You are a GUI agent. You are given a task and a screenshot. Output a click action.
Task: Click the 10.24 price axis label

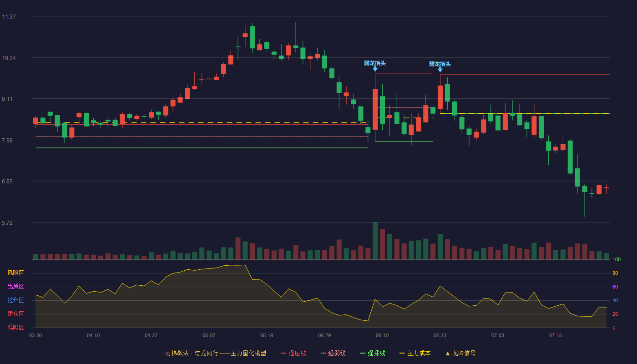point(9,58)
